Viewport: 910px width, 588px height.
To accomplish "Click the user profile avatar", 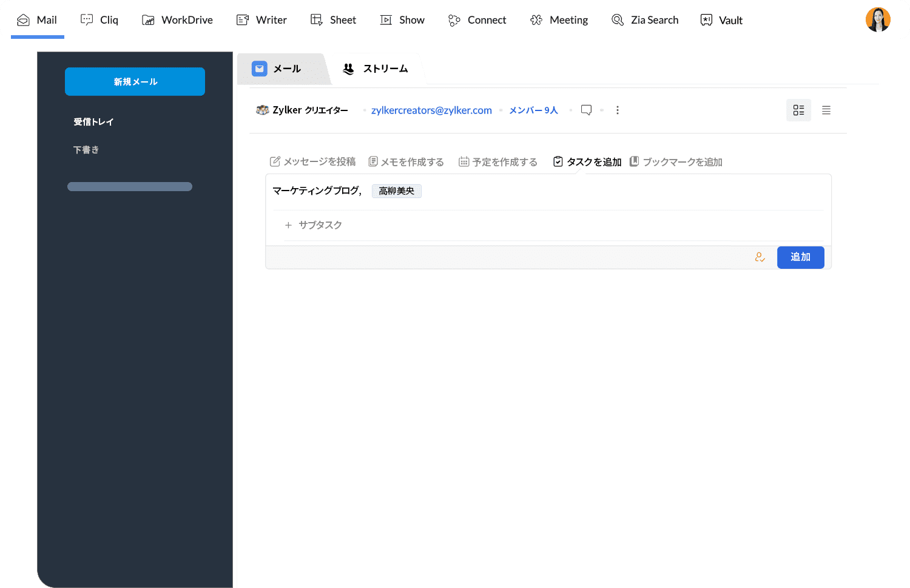I will 878,19.
